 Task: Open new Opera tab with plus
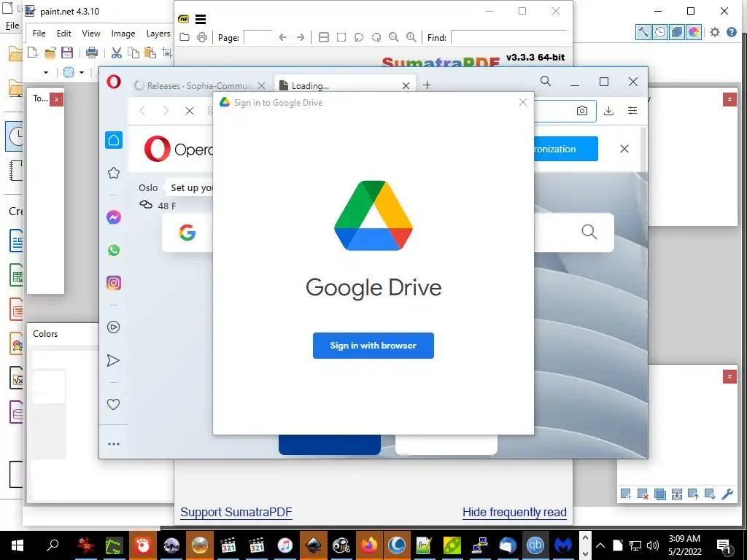427,85
